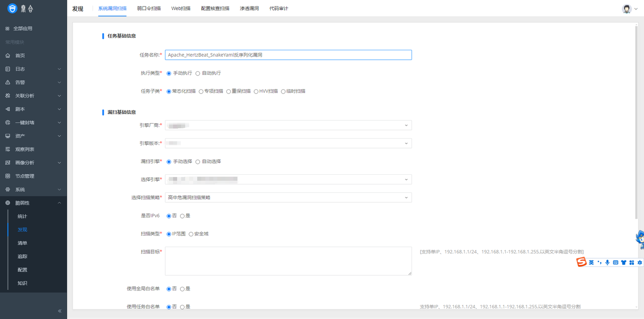Click inside the 扫描目标 input box
Image resolution: width=644 pixels, height=319 pixels.
(288, 261)
